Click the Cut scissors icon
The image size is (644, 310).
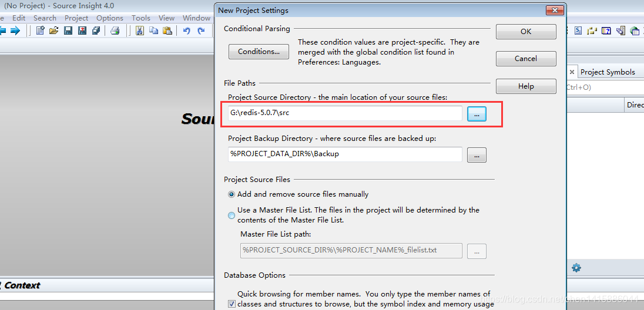tap(140, 31)
